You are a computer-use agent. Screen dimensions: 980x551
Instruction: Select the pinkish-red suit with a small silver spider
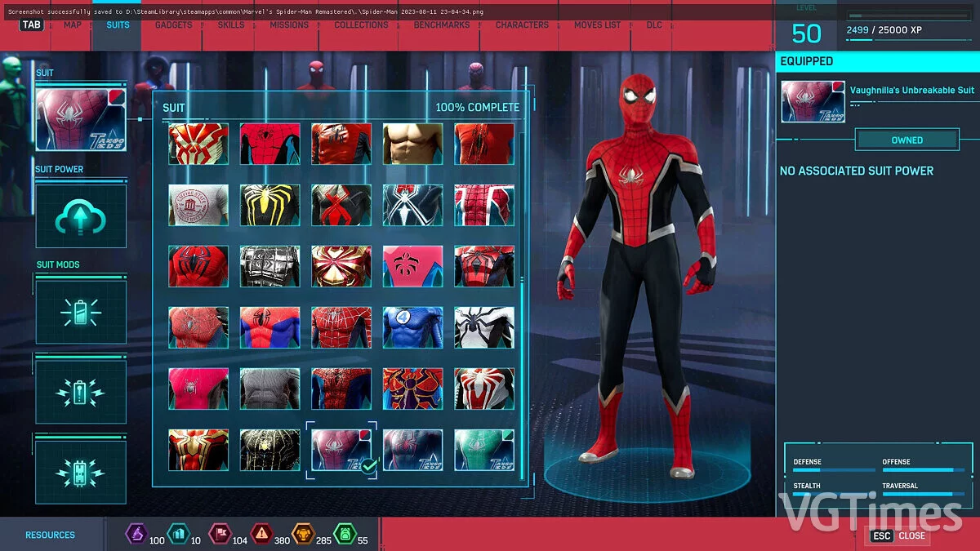198,389
